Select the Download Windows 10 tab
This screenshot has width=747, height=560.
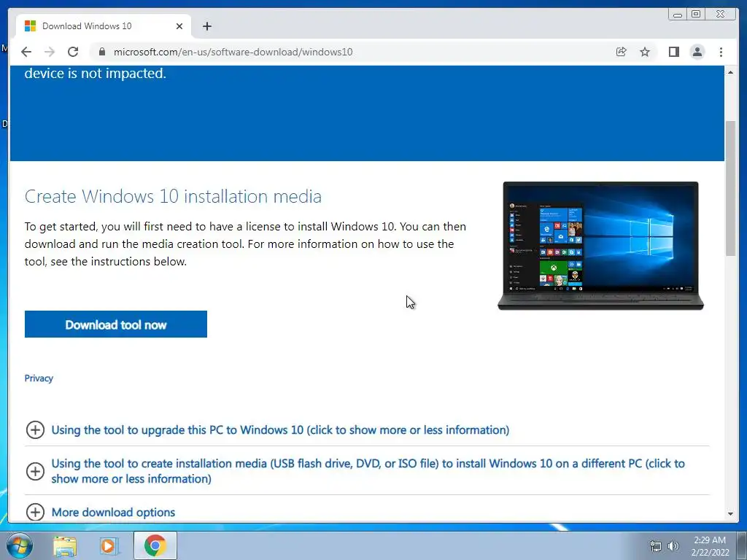pyautogui.click(x=104, y=26)
